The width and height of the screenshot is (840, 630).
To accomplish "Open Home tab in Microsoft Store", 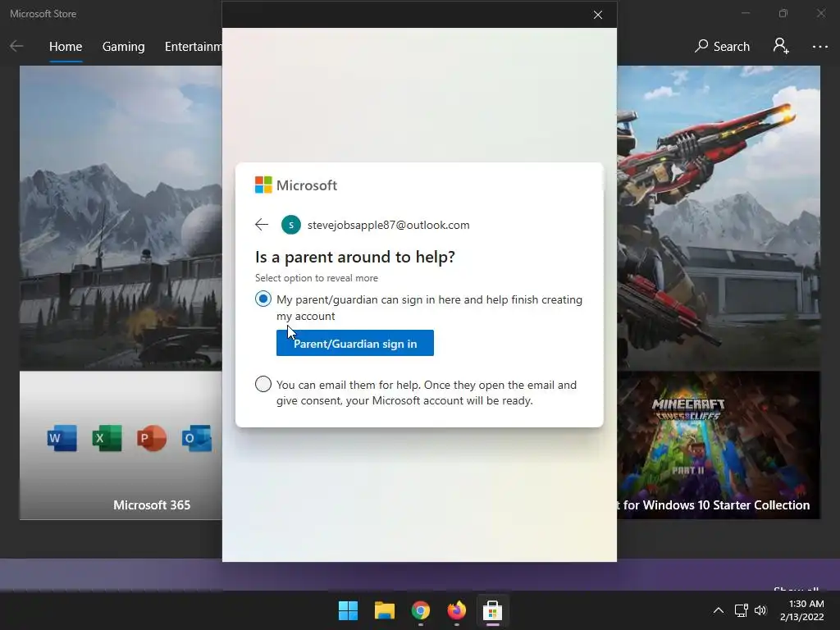I will point(66,47).
